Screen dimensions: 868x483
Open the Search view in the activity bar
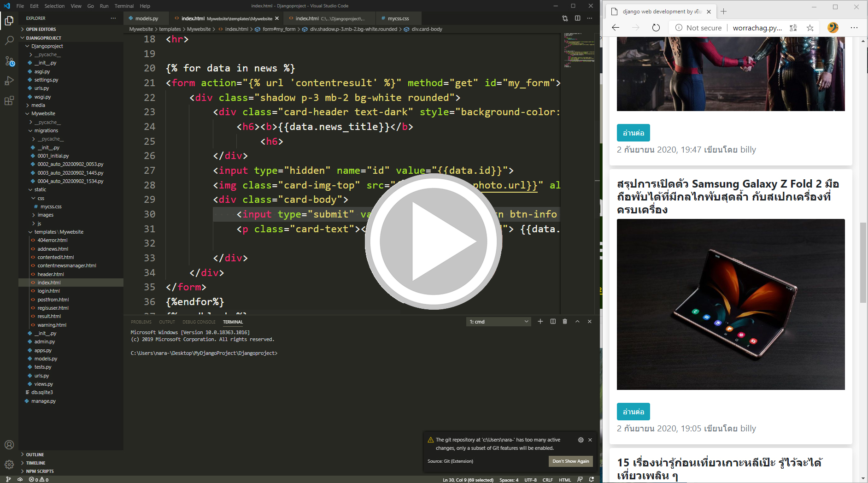[x=9, y=41]
